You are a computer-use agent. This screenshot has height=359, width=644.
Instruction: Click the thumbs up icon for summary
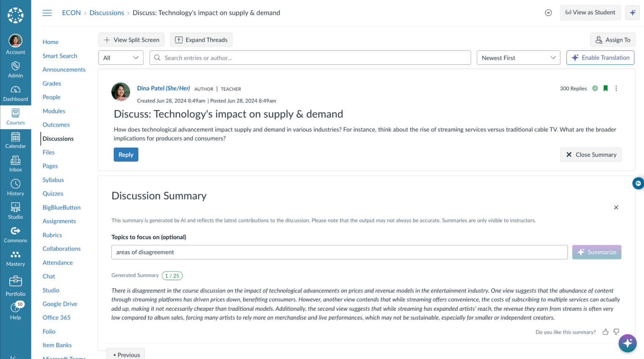[x=605, y=332]
